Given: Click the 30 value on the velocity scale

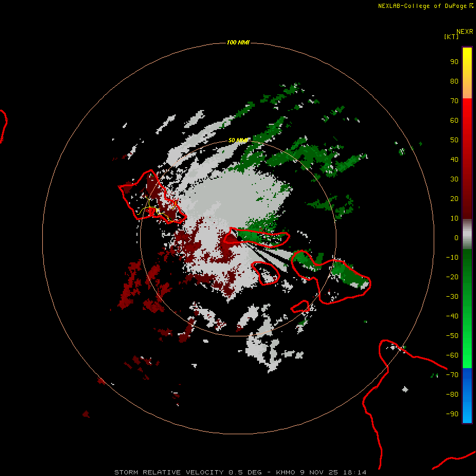Looking at the screenshot, I should pos(454,179).
